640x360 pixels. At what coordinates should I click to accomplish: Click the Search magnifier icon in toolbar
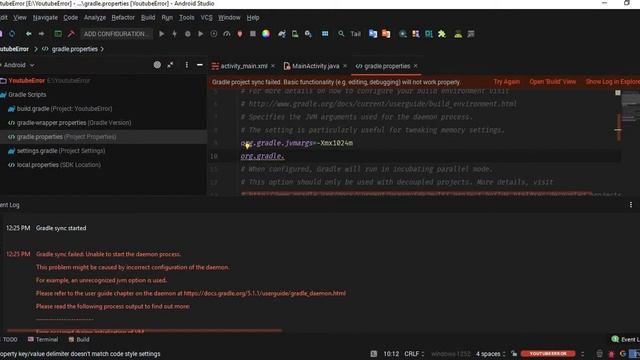coord(341,34)
